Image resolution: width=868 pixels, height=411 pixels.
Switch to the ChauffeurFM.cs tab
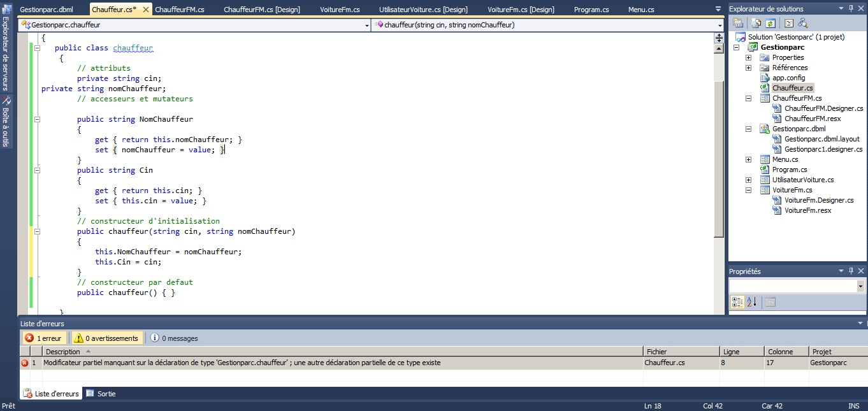pyautogui.click(x=182, y=8)
